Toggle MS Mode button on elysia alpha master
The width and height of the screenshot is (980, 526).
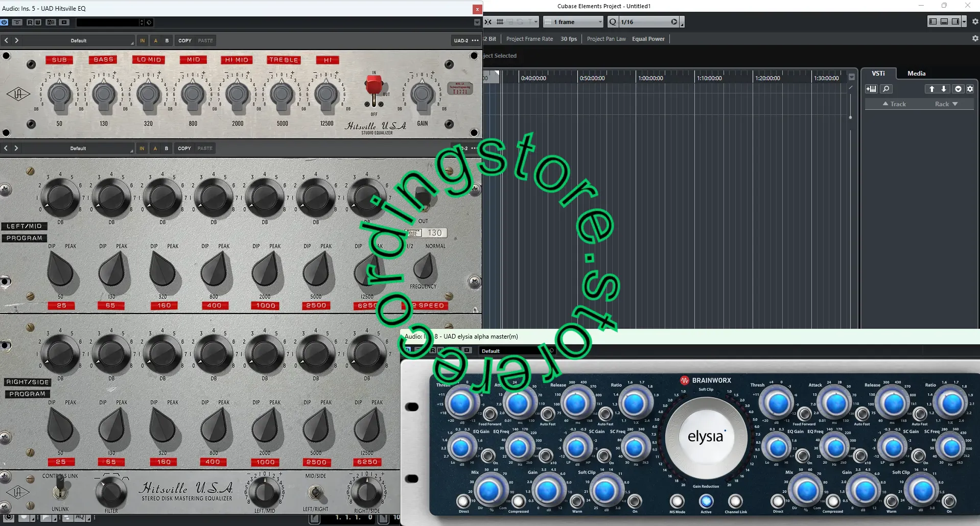(x=677, y=501)
